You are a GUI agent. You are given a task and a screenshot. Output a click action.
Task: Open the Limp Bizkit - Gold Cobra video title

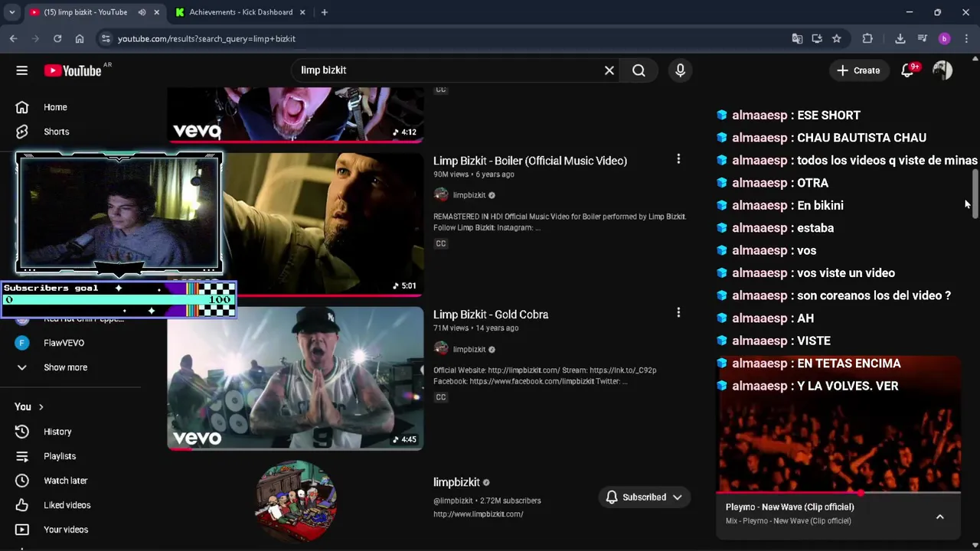(491, 315)
